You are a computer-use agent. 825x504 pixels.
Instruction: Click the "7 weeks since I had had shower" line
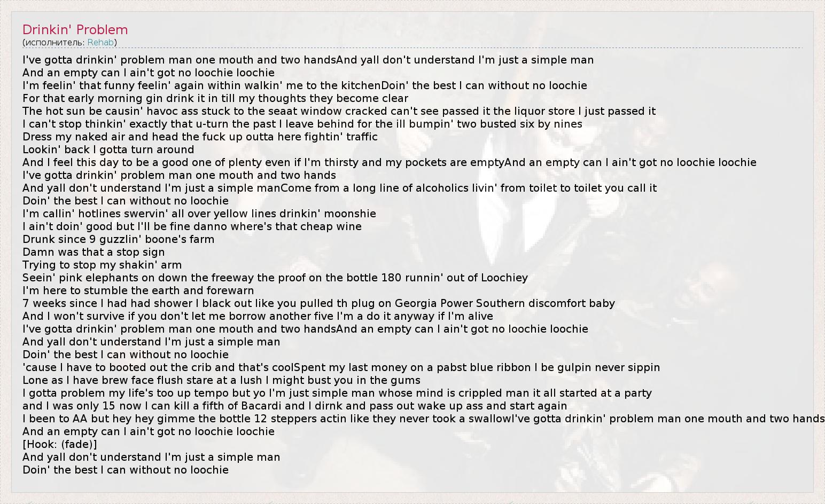point(318,303)
